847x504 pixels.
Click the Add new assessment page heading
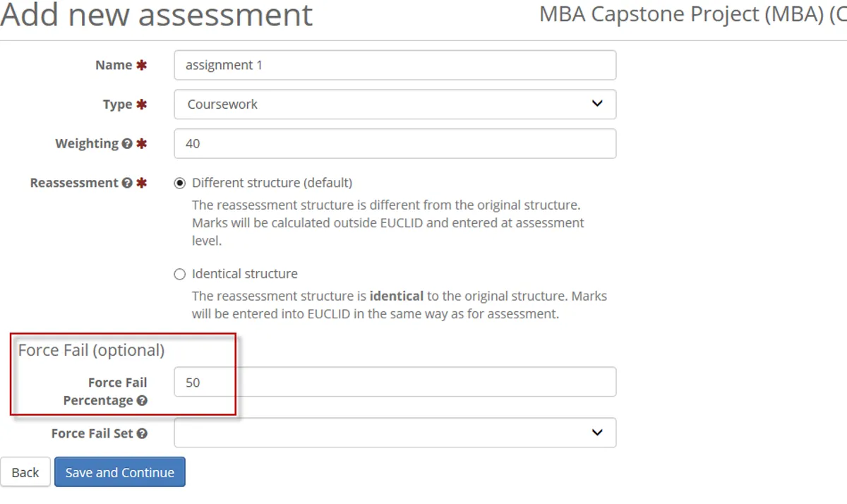[156, 16]
